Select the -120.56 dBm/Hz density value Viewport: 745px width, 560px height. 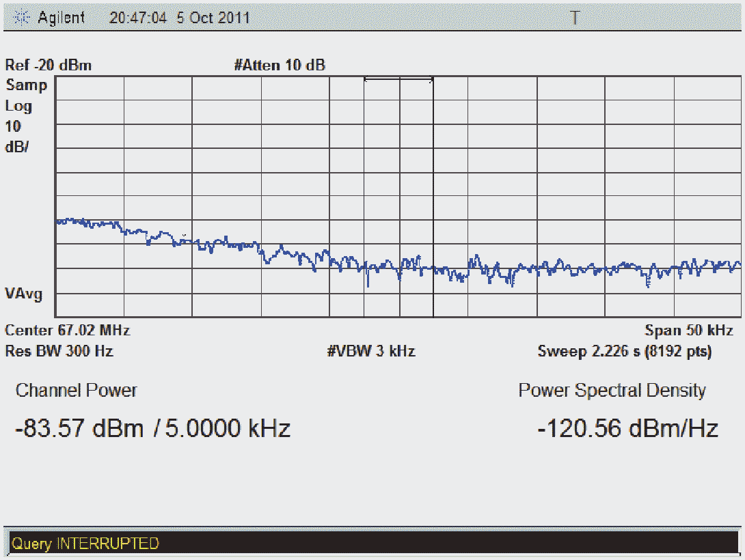pos(627,429)
